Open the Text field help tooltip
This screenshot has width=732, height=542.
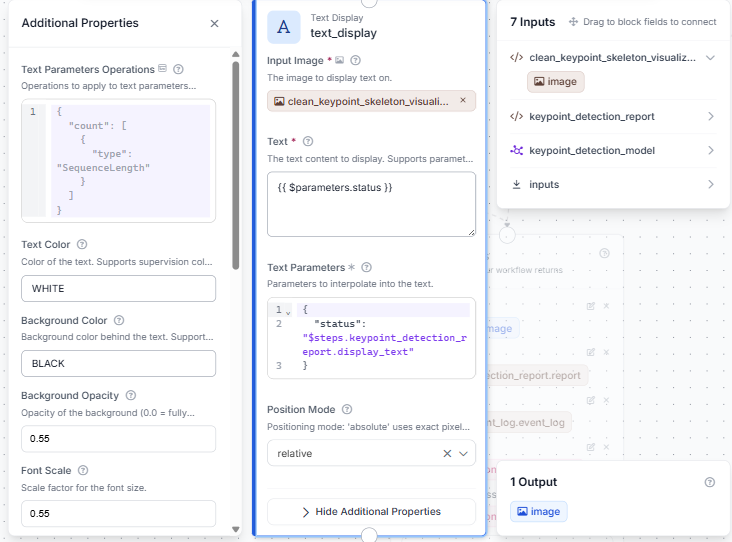[x=308, y=141]
